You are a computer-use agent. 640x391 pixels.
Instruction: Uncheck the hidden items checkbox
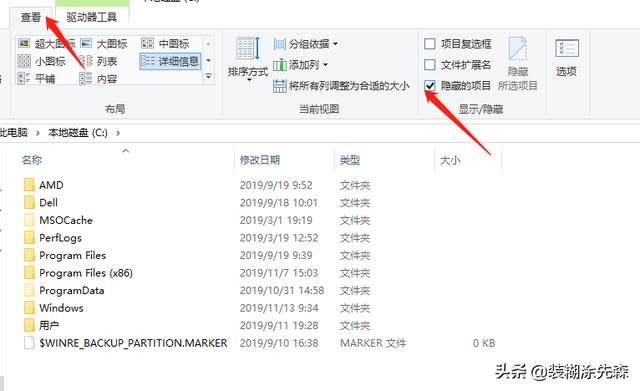[x=430, y=86]
